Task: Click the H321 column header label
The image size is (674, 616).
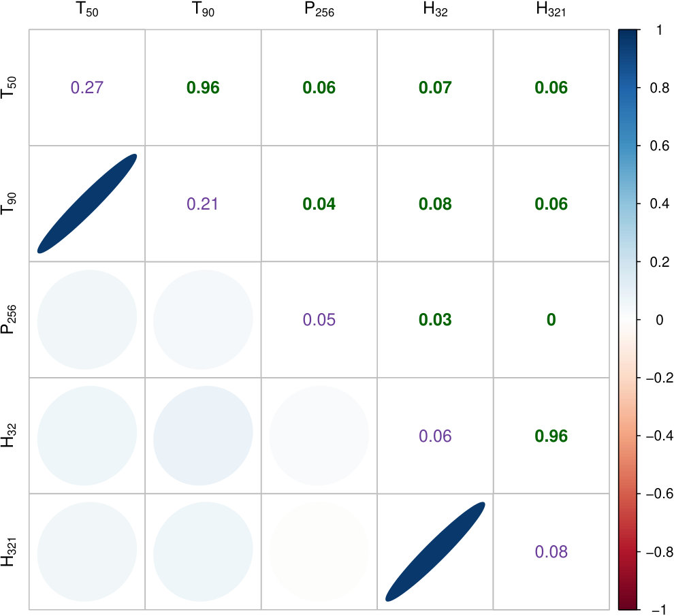Action: point(551,10)
